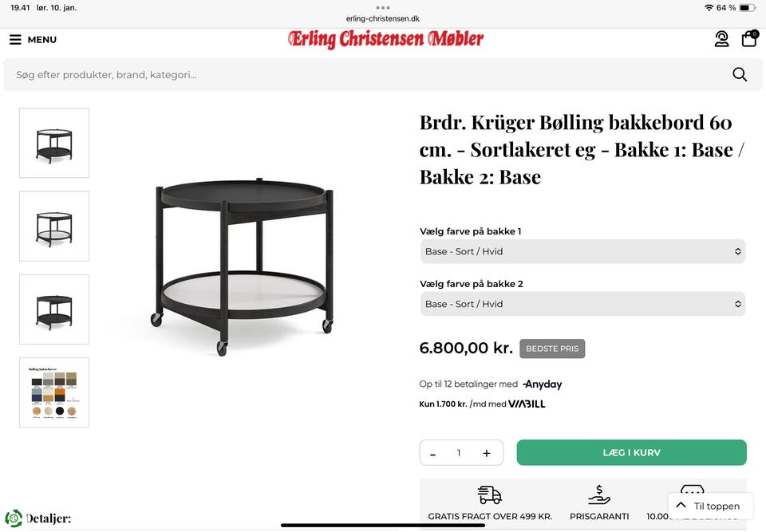Click the price guarantee hand icon
Image resolution: width=766 pixels, height=532 pixels.
point(599,495)
